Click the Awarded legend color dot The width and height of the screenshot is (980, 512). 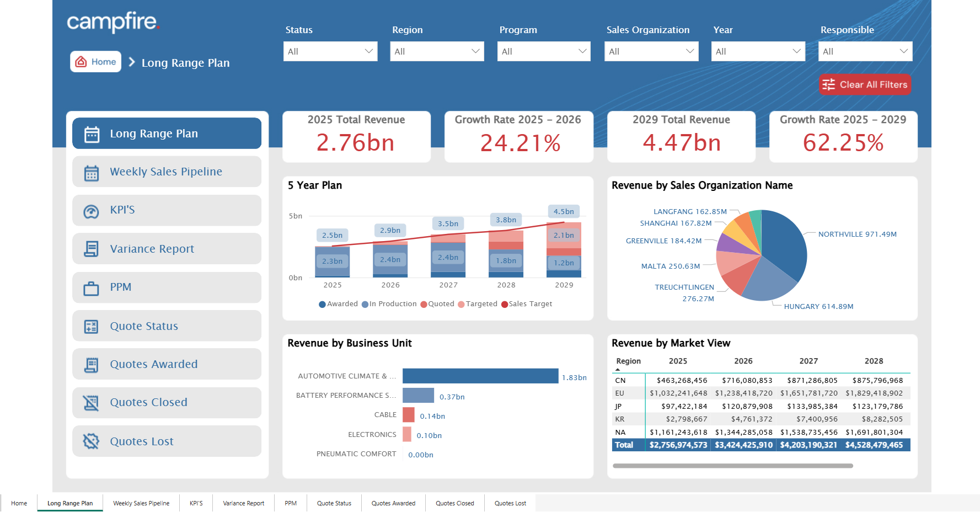click(322, 304)
